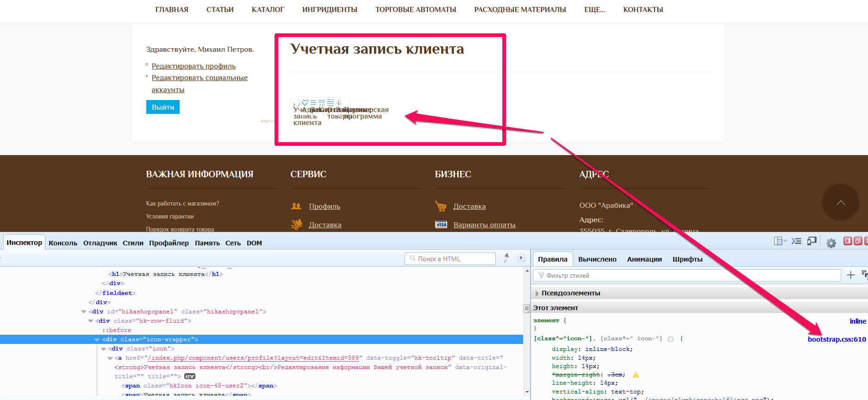Click the Выйти logout button
Viewport: 868px width, 400px height.
[163, 107]
